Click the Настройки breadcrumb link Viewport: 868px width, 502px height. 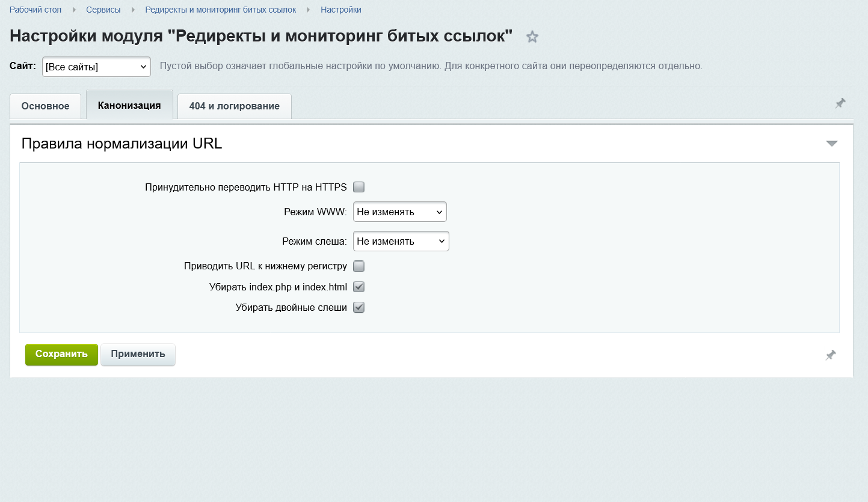[341, 10]
